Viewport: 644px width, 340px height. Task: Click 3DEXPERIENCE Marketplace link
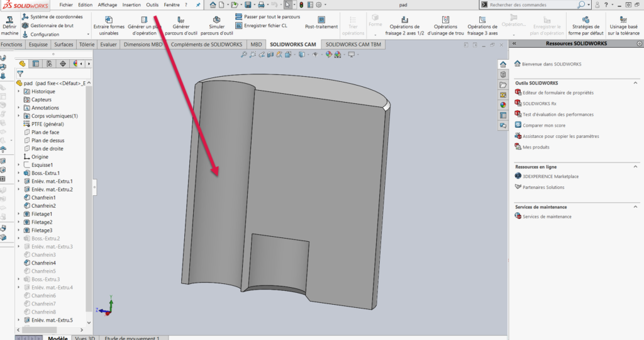pos(550,176)
